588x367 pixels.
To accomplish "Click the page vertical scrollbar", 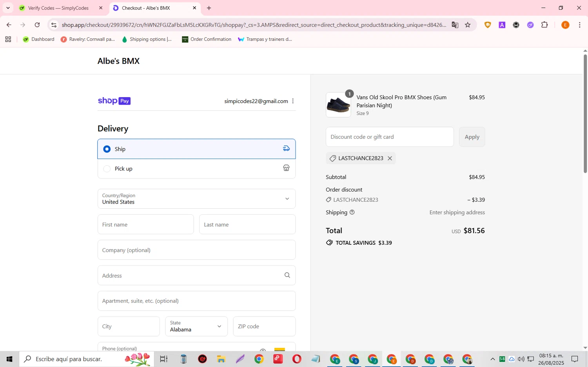I will [x=585, y=114].
